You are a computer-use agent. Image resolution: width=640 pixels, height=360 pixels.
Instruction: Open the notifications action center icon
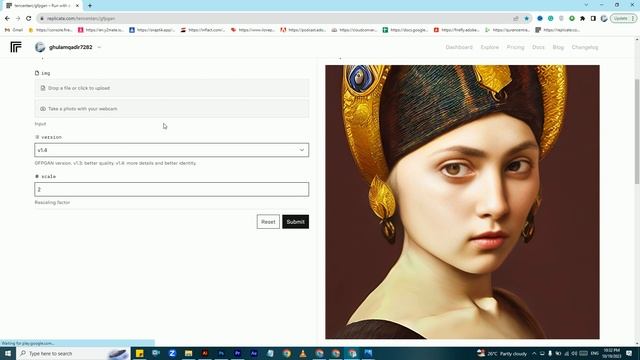[629, 353]
